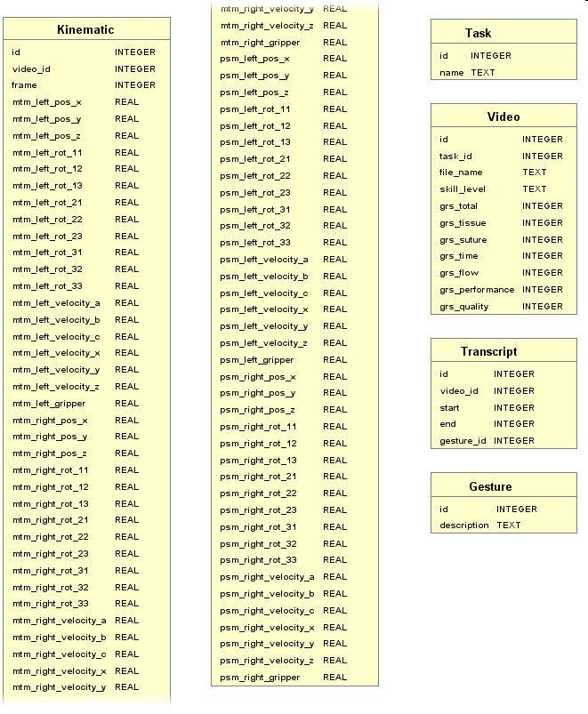Click the grs_performance row
588x714 pixels.
click(503, 289)
